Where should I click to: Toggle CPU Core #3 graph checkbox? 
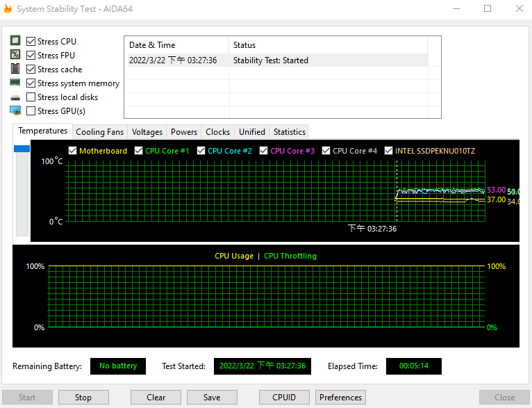(264, 151)
